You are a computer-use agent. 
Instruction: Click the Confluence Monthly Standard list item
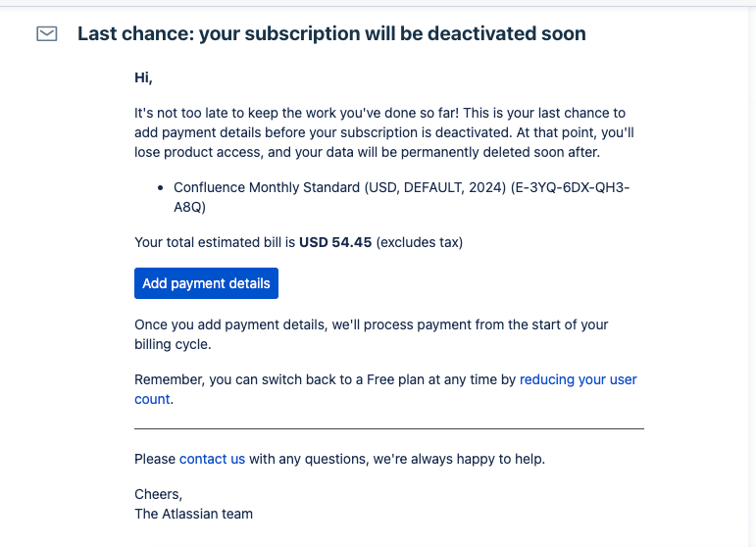402,197
